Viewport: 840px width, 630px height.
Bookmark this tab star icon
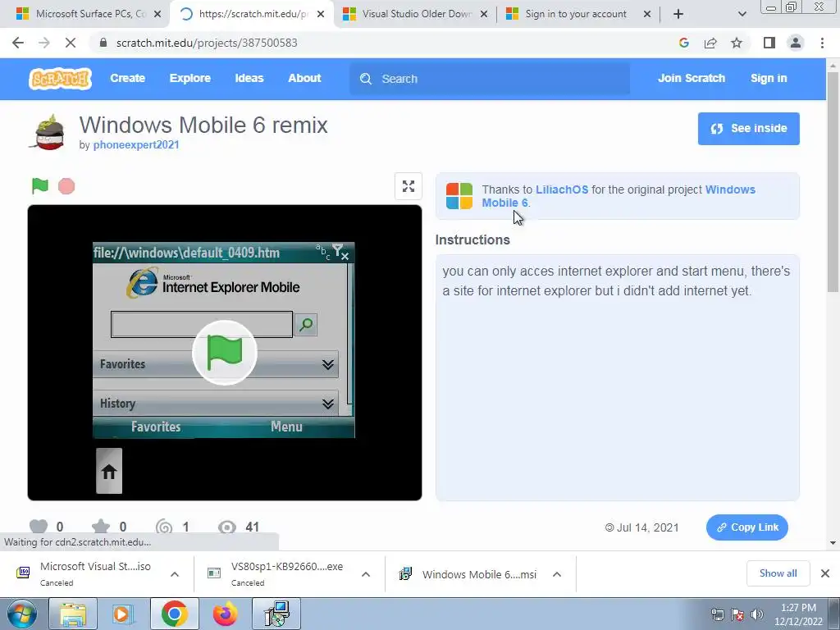click(x=737, y=43)
